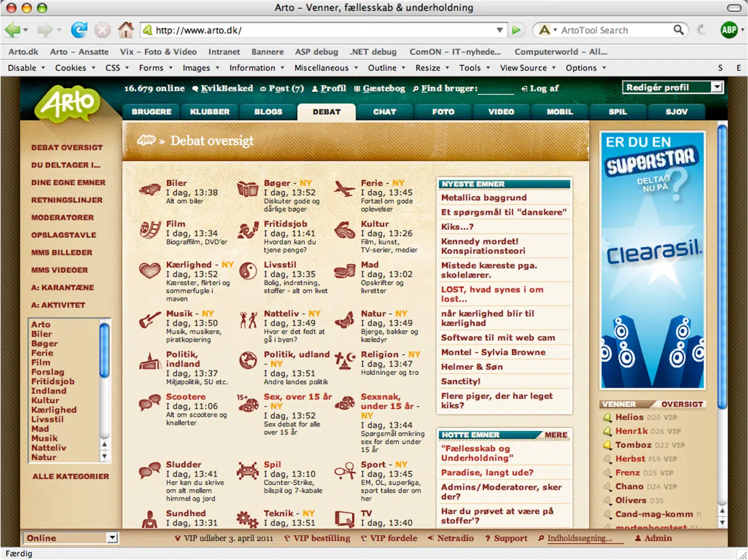
Task: Click the Musik guitar icon
Action: (150, 319)
